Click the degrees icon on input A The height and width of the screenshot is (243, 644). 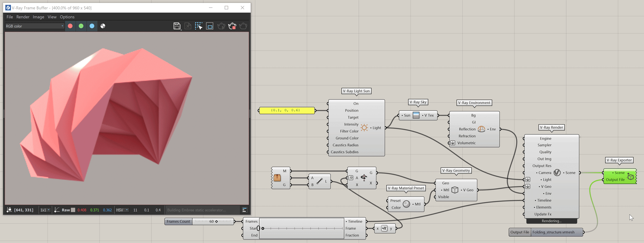point(351,178)
